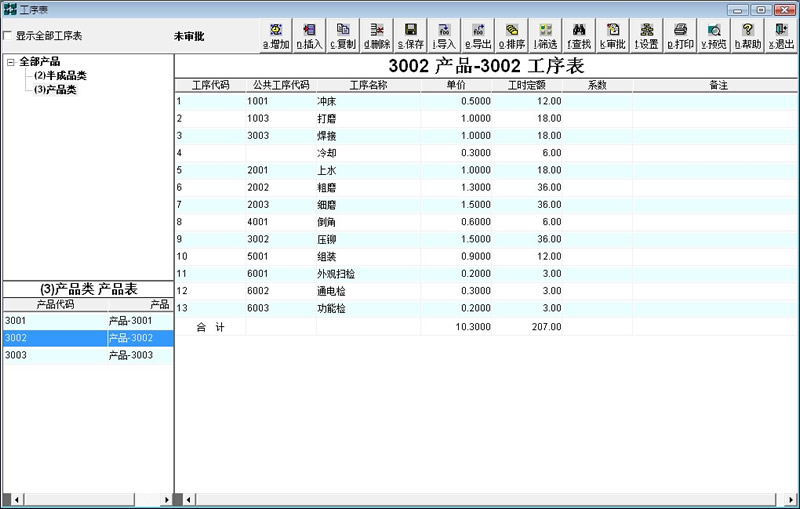Click the 复制 (copy) toolbar icon
Image resolution: width=800 pixels, height=509 pixels.
[x=343, y=36]
